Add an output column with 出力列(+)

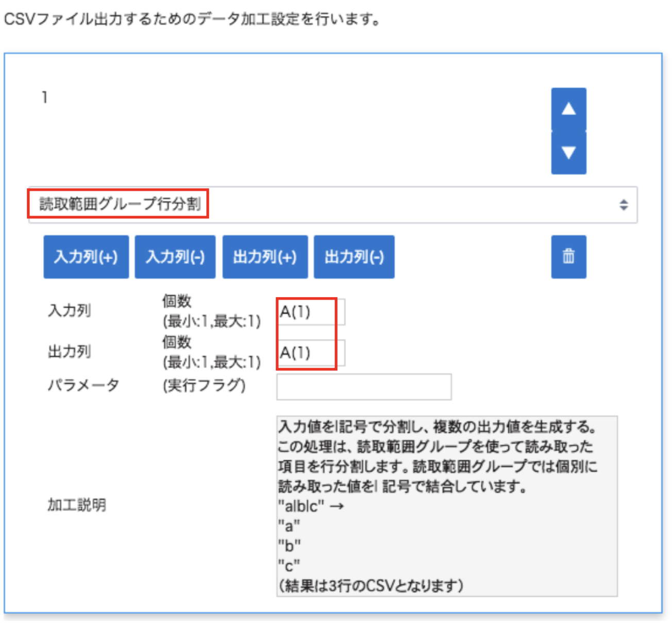click(x=265, y=257)
